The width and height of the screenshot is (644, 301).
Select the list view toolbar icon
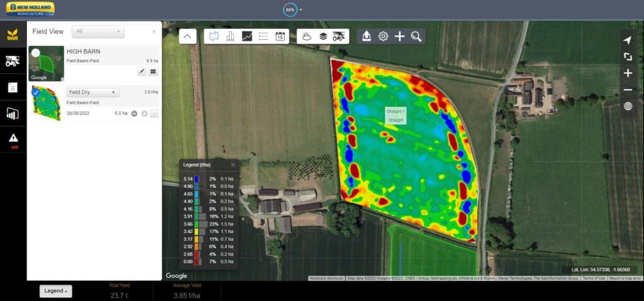point(264,36)
